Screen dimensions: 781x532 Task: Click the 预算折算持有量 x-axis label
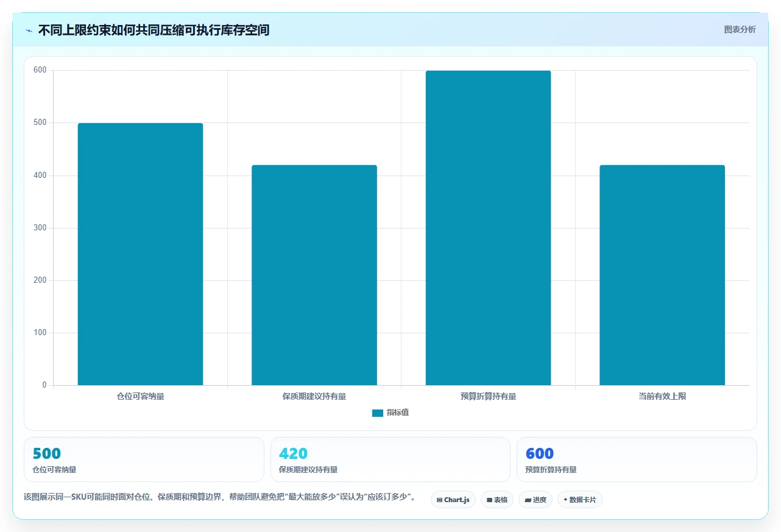488,396
